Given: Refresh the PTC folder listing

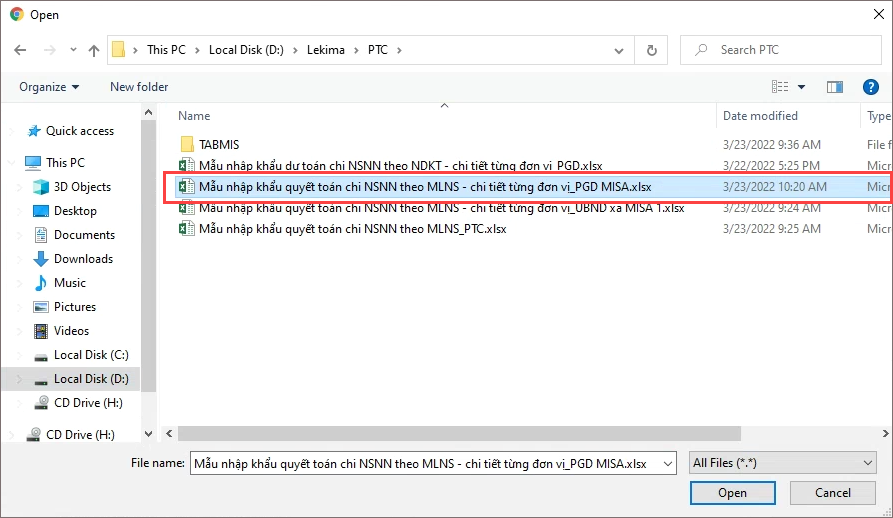Looking at the screenshot, I should [x=652, y=50].
